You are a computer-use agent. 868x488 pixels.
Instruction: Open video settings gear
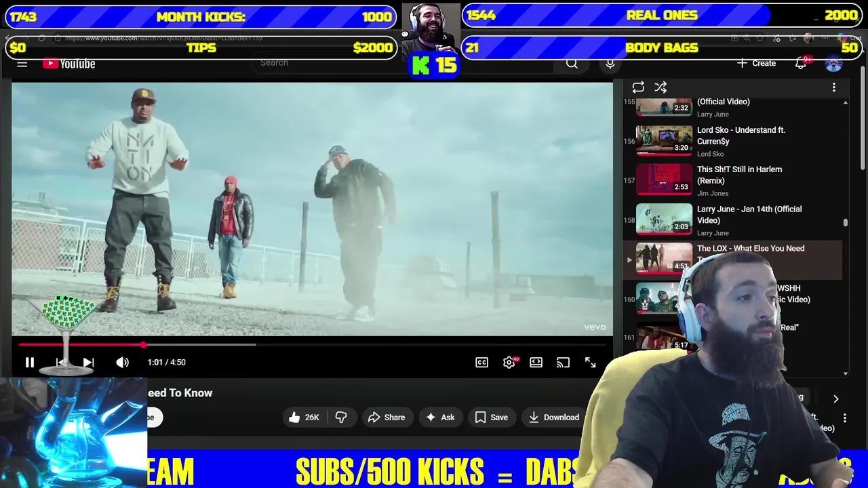click(x=509, y=363)
